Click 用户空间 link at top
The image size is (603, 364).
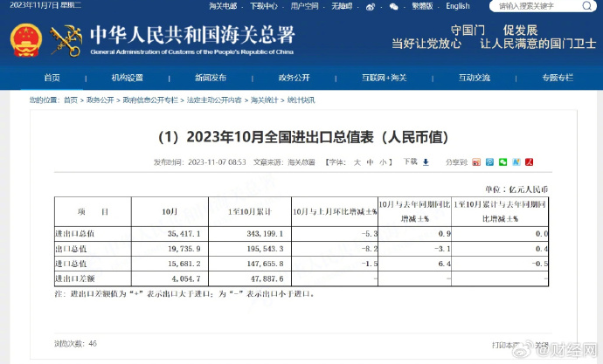(305, 6)
